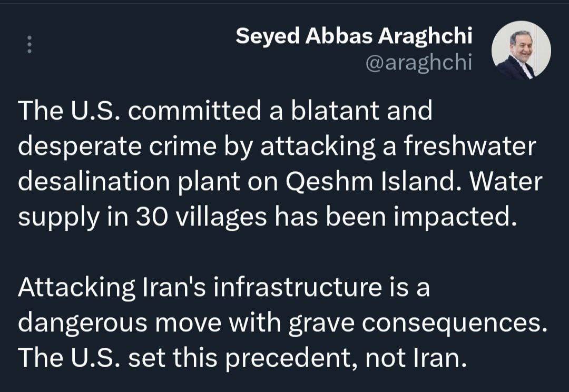Tap the word "freshwater" in the tweet
This screenshot has width=569, height=392.
(x=470, y=148)
